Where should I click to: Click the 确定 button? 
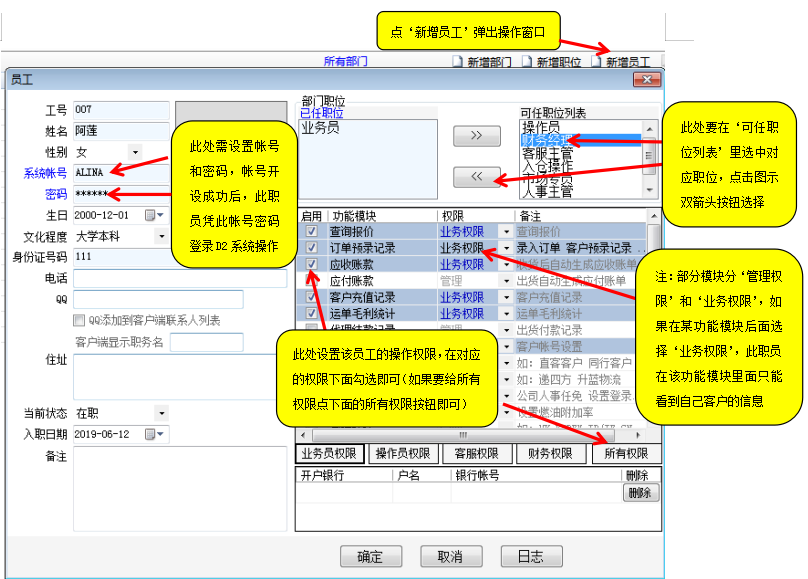[x=369, y=556]
